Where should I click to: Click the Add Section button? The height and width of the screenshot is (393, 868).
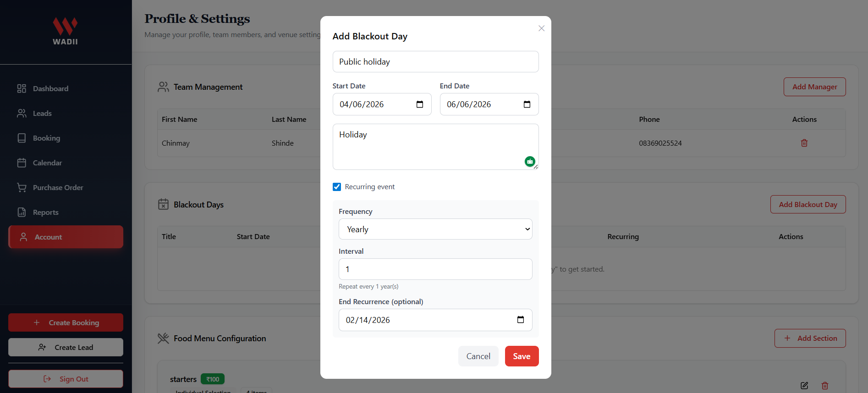click(x=810, y=338)
